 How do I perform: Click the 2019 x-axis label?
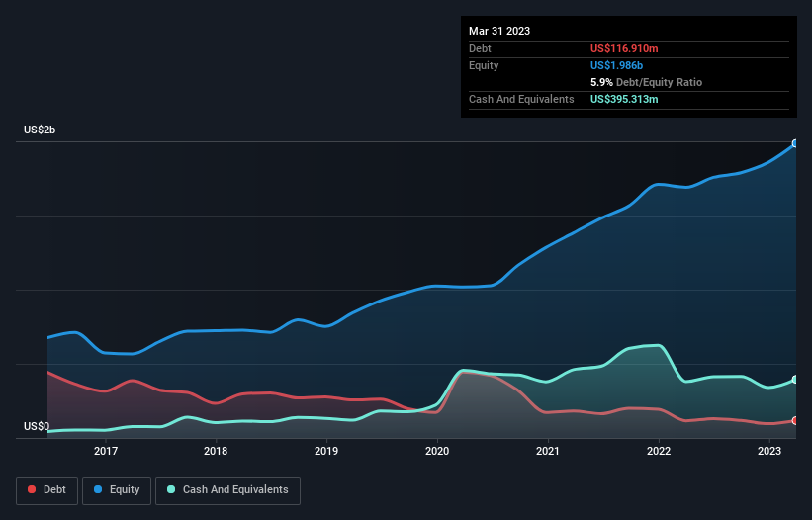point(326,451)
